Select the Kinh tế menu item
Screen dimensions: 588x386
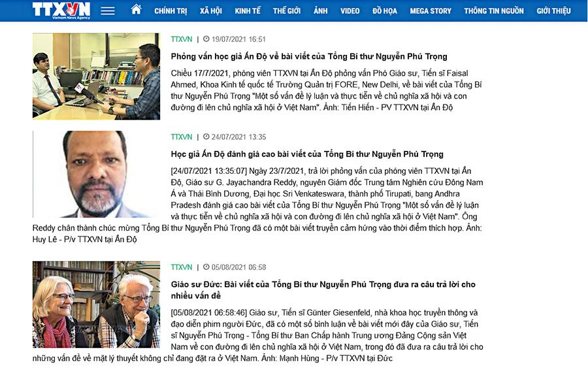coord(248,11)
